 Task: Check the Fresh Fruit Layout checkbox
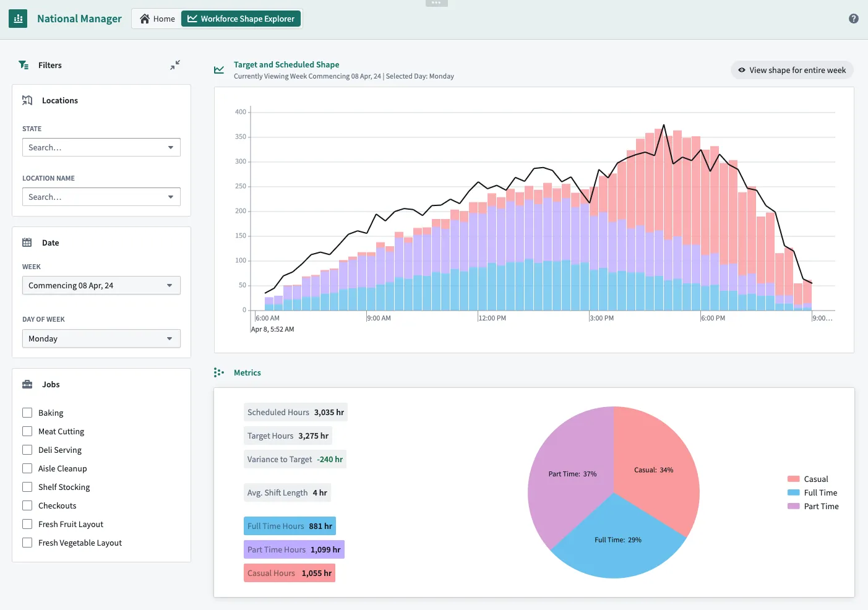(27, 524)
